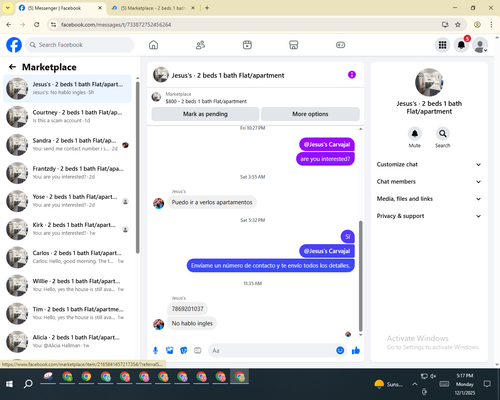
Task: Go back using arrow beside Marketplace heading
Action: coord(12,67)
